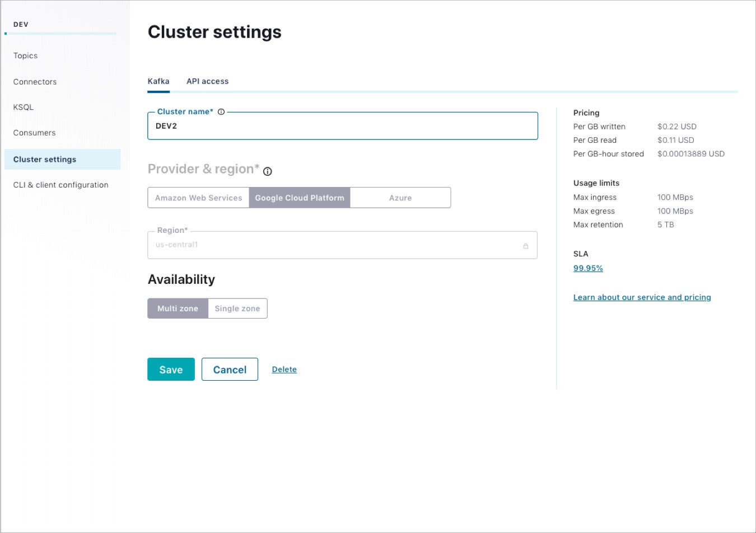Image resolution: width=756 pixels, height=533 pixels.
Task: Save the cluster settings
Action: click(171, 370)
